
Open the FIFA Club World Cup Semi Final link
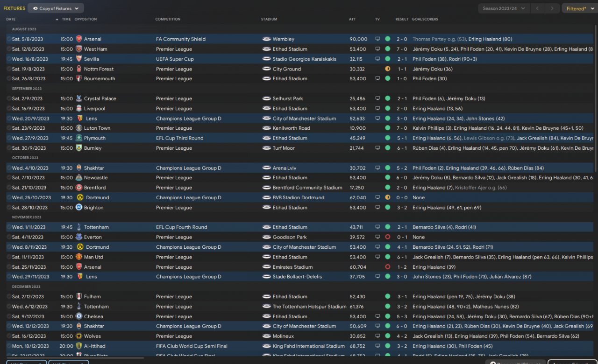point(192,346)
